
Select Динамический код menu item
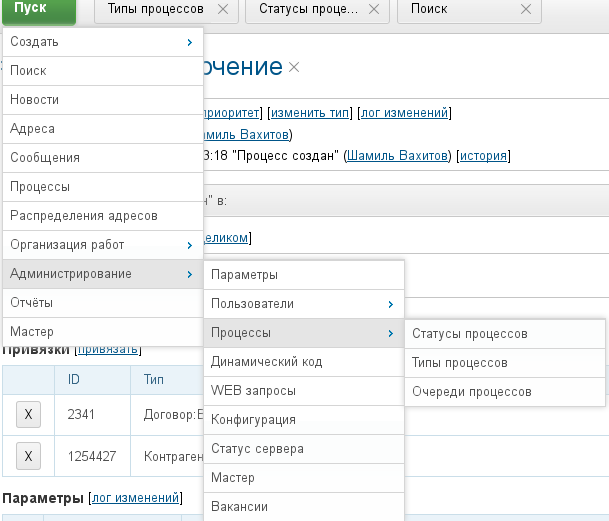[304, 362]
